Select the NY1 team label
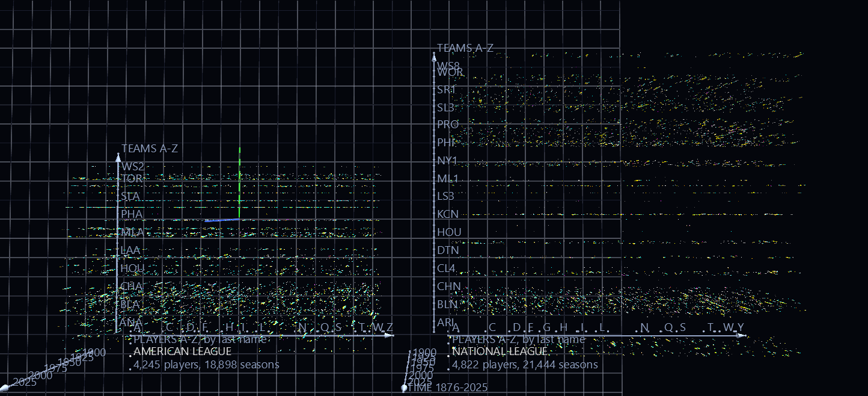The image size is (868, 396). (447, 161)
